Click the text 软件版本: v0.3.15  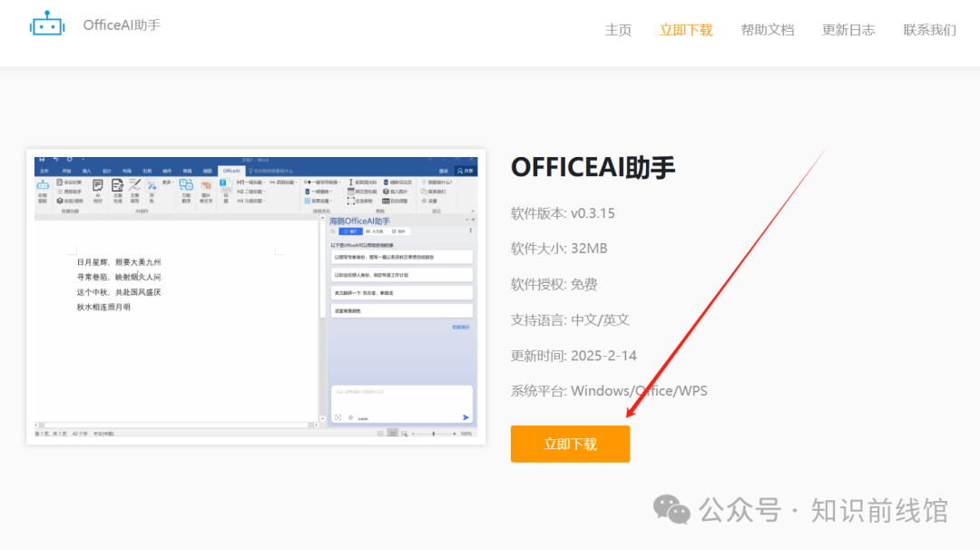pyautogui.click(x=563, y=213)
